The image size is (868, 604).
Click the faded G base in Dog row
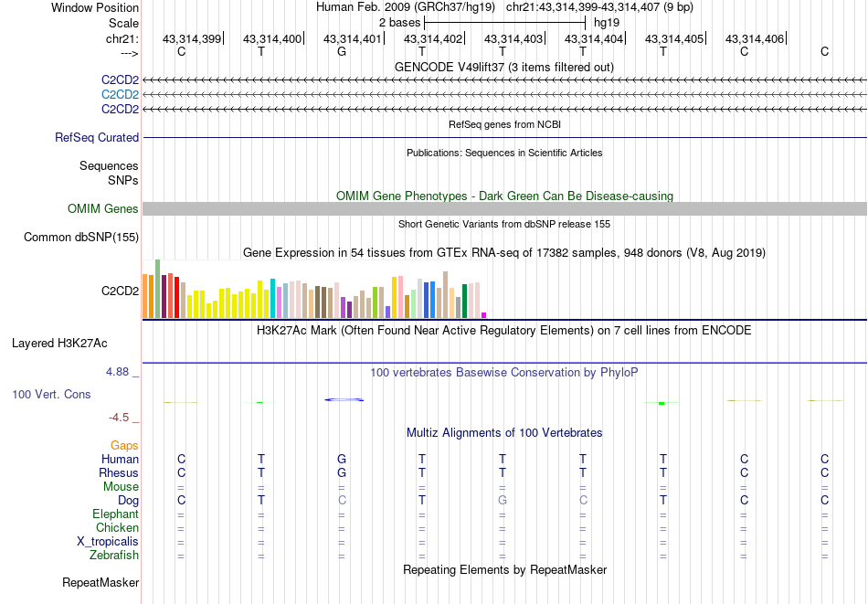[x=503, y=500]
